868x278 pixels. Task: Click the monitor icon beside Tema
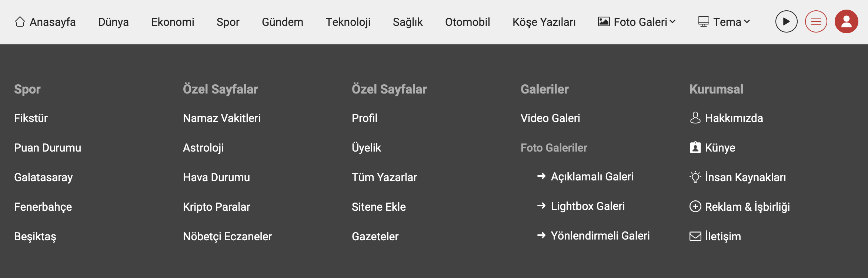[703, 22]
